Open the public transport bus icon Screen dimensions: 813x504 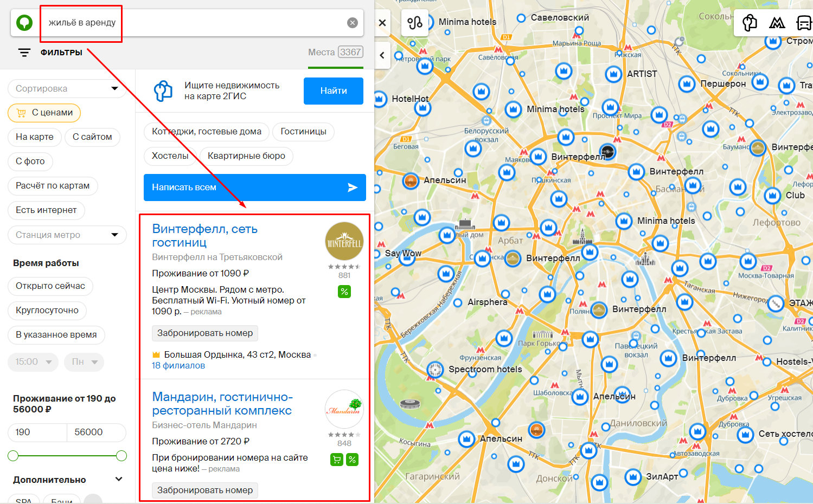click(x=803, y=23)
